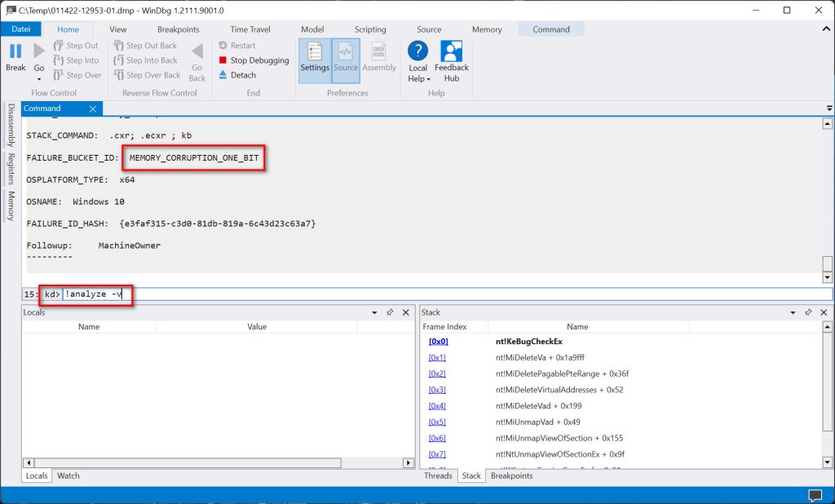Select the Step Into flow control icon
The height and width of the screenshot is (504, 835).
[x=77, y=60]
